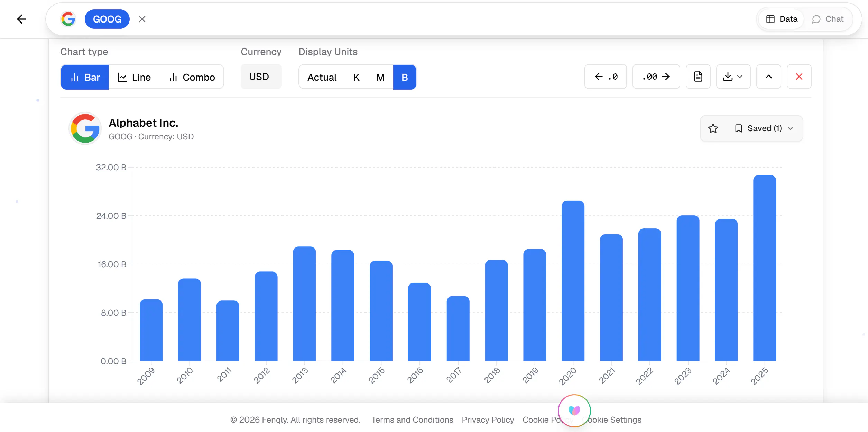Open the USD currency selector
Viewport: 868px width, 432px height.
pos(261,76)
